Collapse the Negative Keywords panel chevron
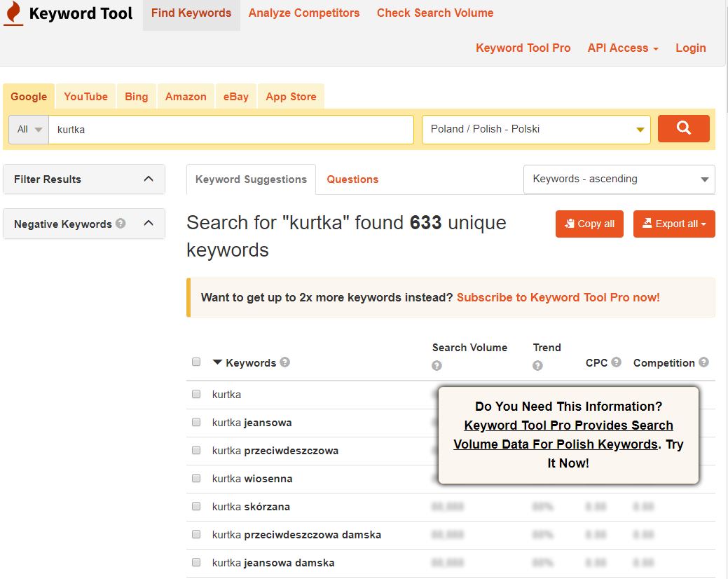Screen dimensions: 728x579 149,224
